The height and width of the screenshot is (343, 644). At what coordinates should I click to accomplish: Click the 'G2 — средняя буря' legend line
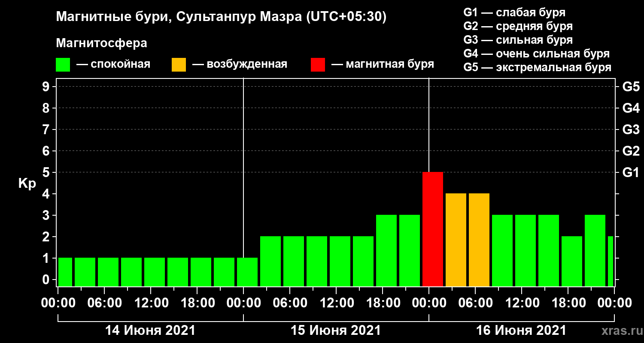pos(518,26)
